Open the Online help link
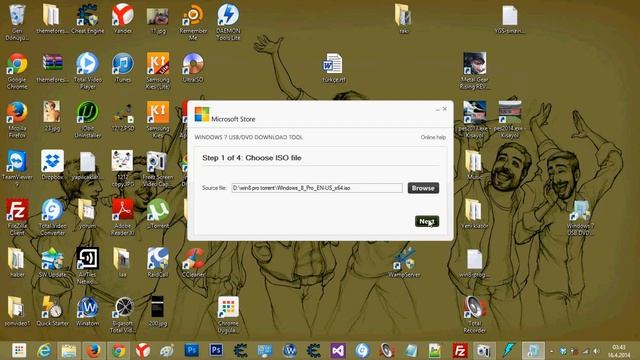Image resolution: width=640 pixels, height=360 pixels. coord(433,137)
